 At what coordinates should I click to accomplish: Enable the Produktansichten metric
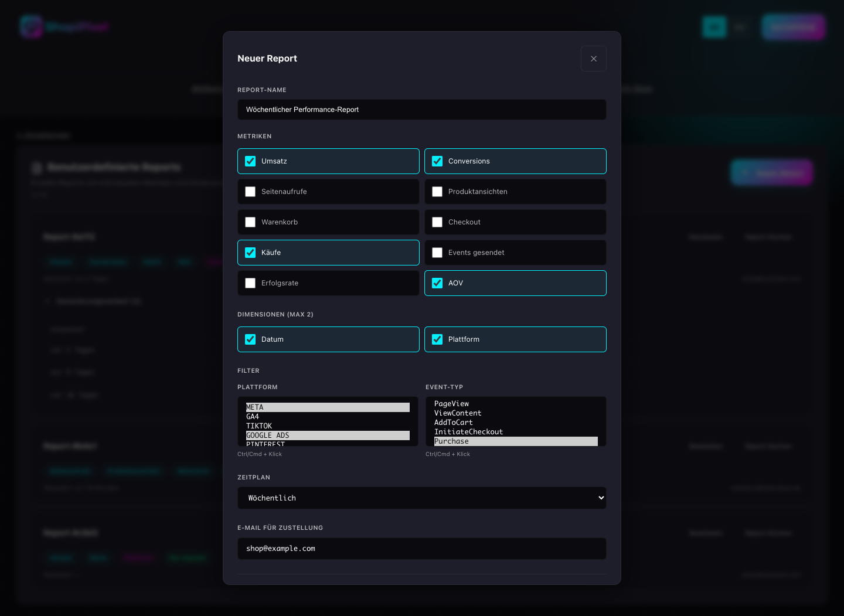[437, 192]
